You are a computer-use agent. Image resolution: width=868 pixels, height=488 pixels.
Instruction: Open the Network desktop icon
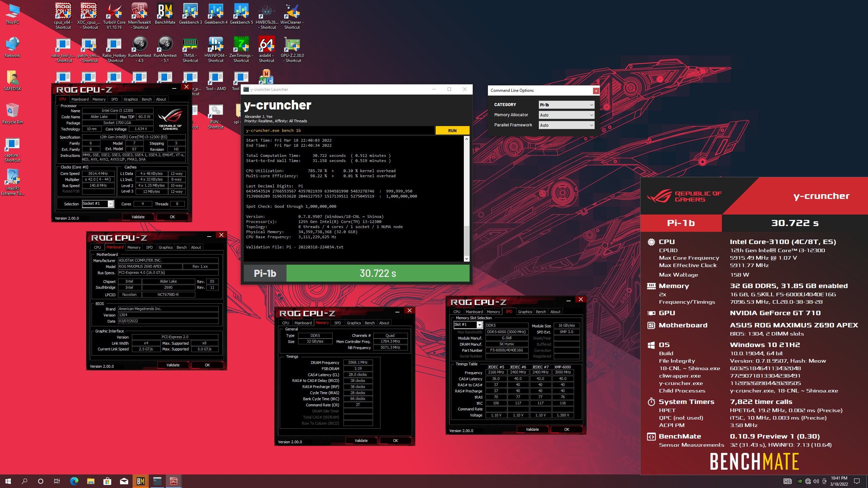pyautogui.click(x=13, y=47)
